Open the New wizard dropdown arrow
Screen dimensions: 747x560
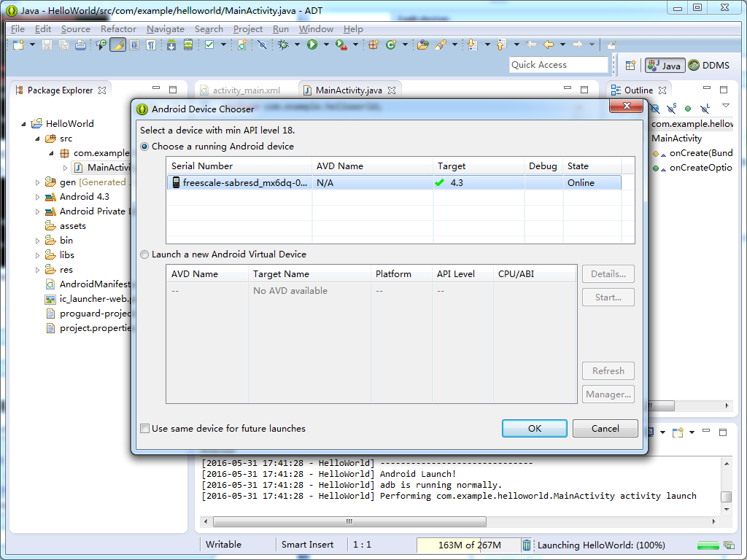(32, 44)
